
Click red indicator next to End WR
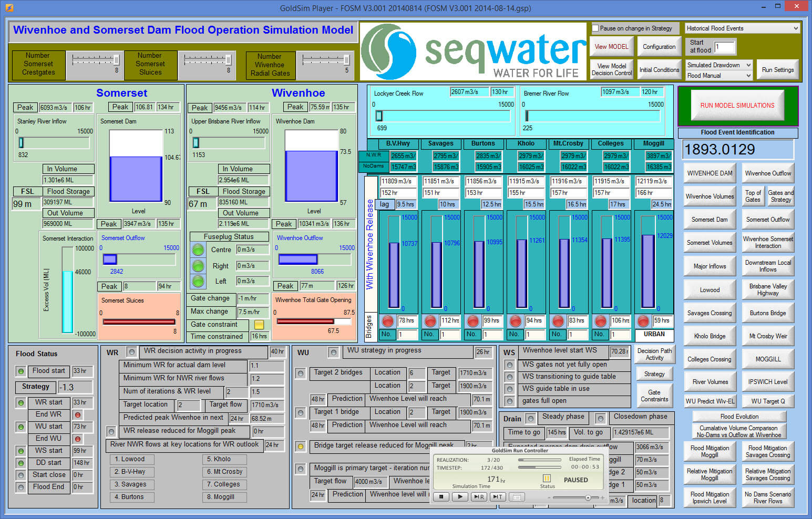(78, 415)
